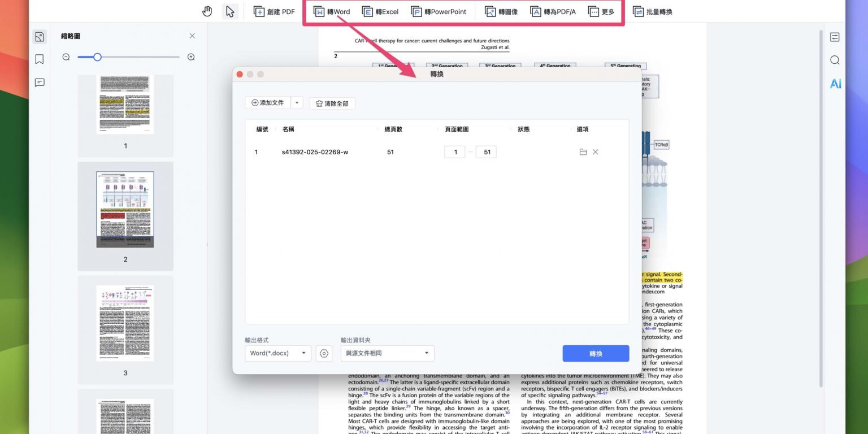Screen dimensions: 868x434
Task: Expand the add file dropdown arrow
Action: (297, 103)
